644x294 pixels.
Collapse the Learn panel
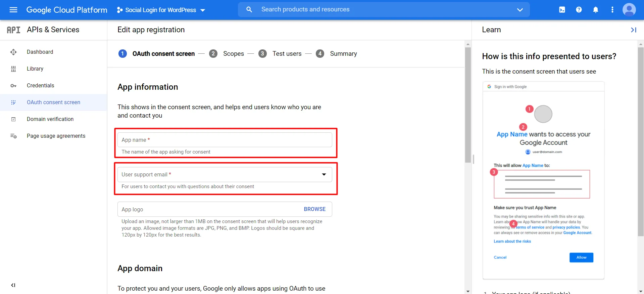pos(634,30)
